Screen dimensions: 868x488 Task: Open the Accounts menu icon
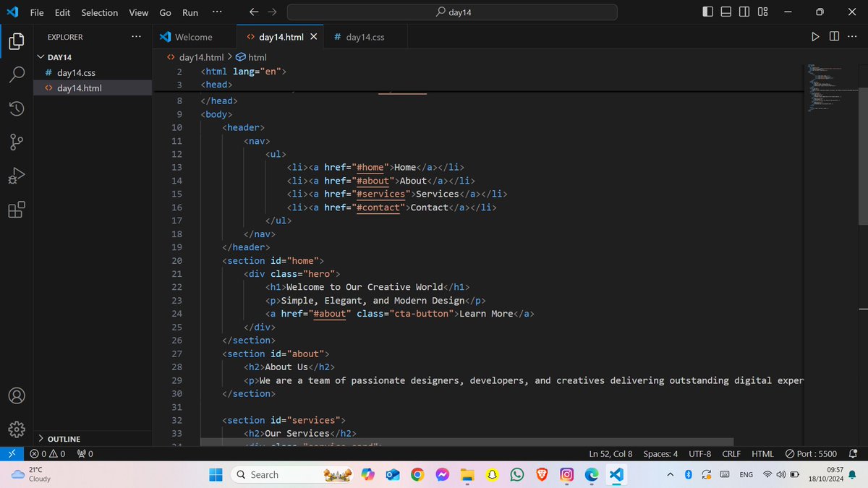click(16, 395)
